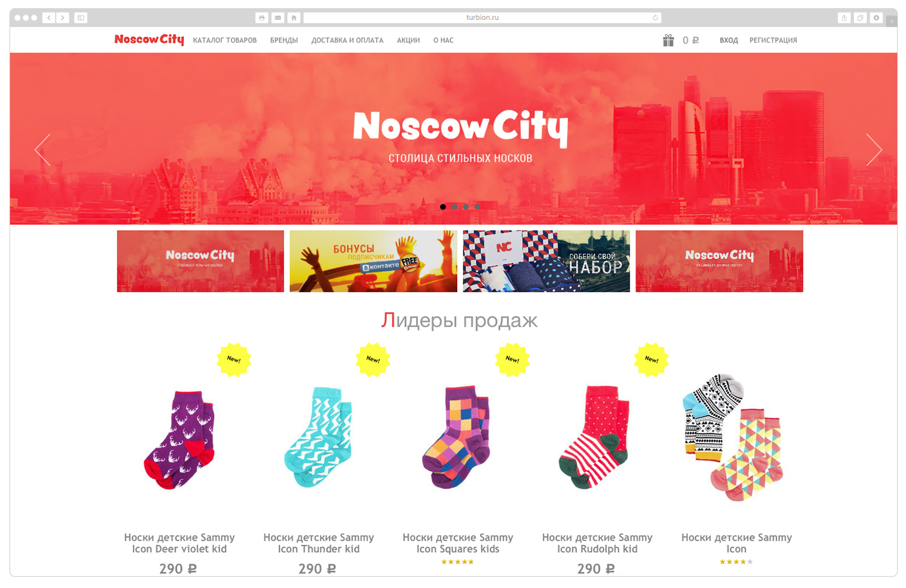Open the Бренды menu item

click(x=284, y=40)
